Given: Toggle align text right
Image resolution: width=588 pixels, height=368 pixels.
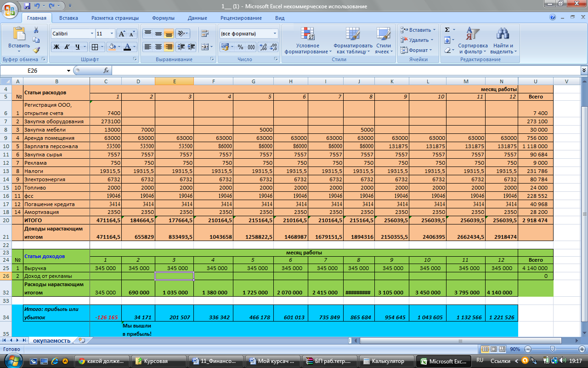Looking at the screenshot, I should 169,47.
